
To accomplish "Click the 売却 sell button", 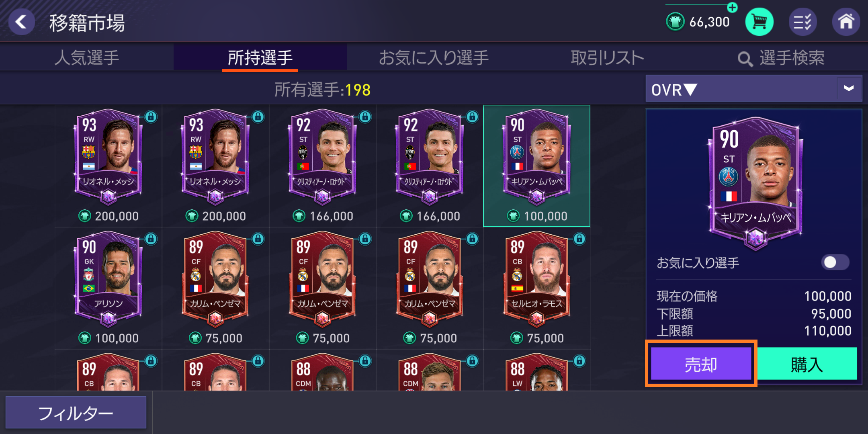I will pyautogui.click(x=701, y=364).
